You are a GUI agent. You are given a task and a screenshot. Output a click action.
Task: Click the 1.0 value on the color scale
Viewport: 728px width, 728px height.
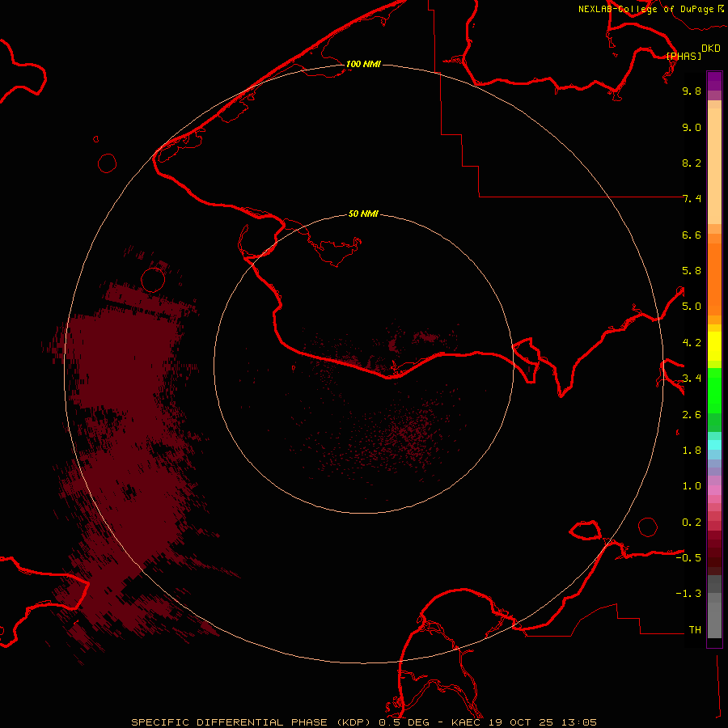[x=692, y=486]
